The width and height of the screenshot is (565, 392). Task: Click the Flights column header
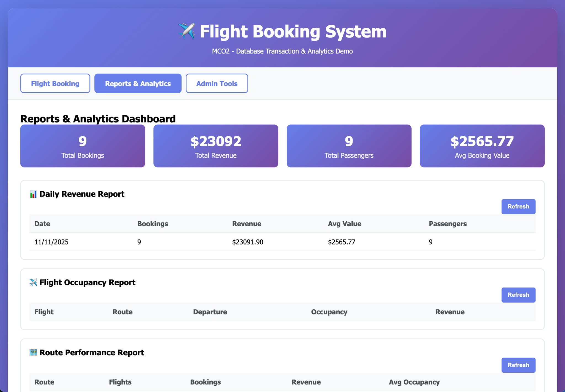tap(120, 382)
